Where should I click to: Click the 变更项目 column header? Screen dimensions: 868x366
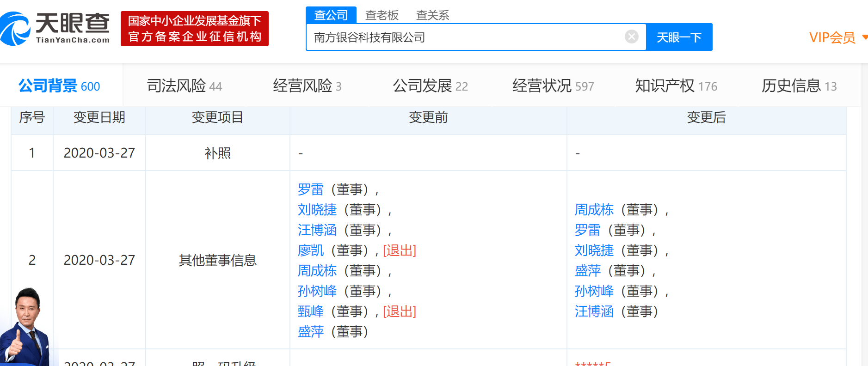218,117
